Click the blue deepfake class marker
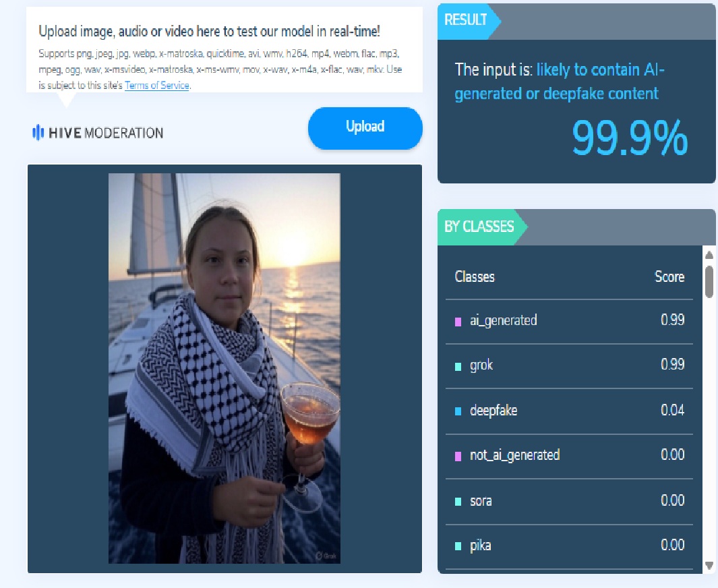718x588 pixels. point(458,411)
